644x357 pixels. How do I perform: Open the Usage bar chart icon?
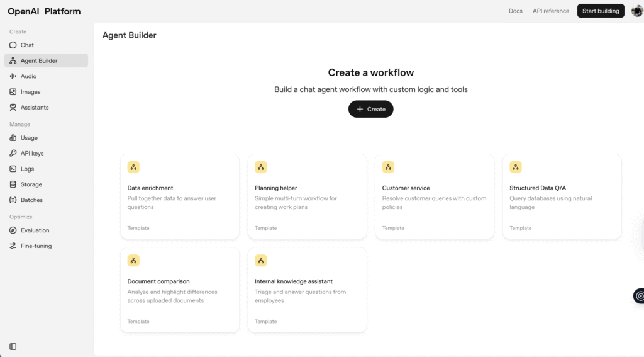(13, 138)
